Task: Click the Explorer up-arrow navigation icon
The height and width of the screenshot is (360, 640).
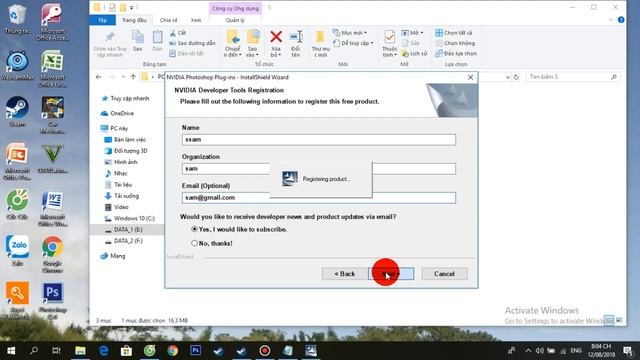Action: (133, 77)
